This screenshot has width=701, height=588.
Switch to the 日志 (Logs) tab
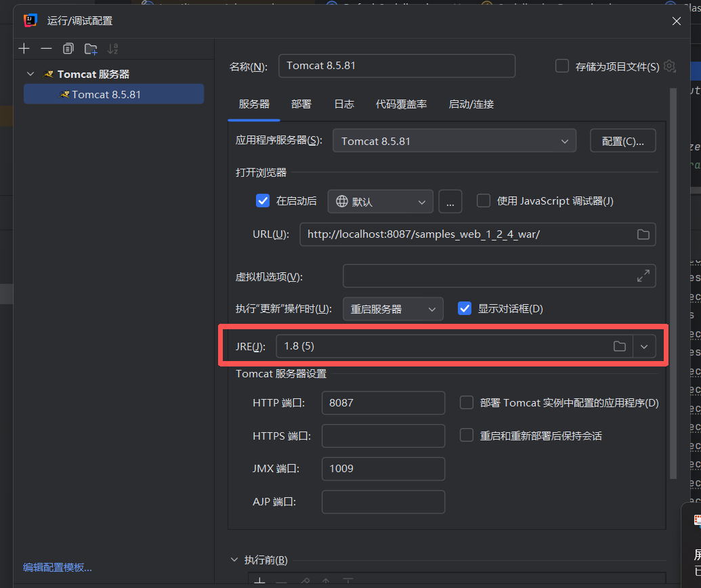[344, 104]
